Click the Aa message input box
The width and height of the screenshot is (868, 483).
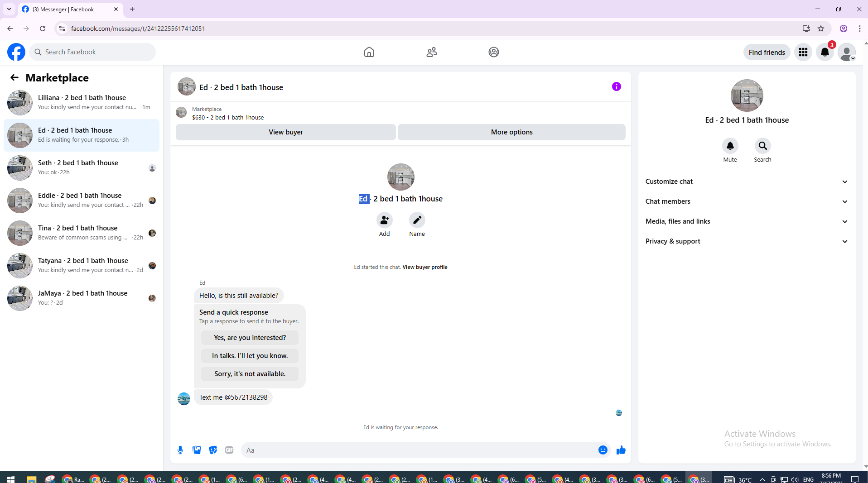(419, 450)
